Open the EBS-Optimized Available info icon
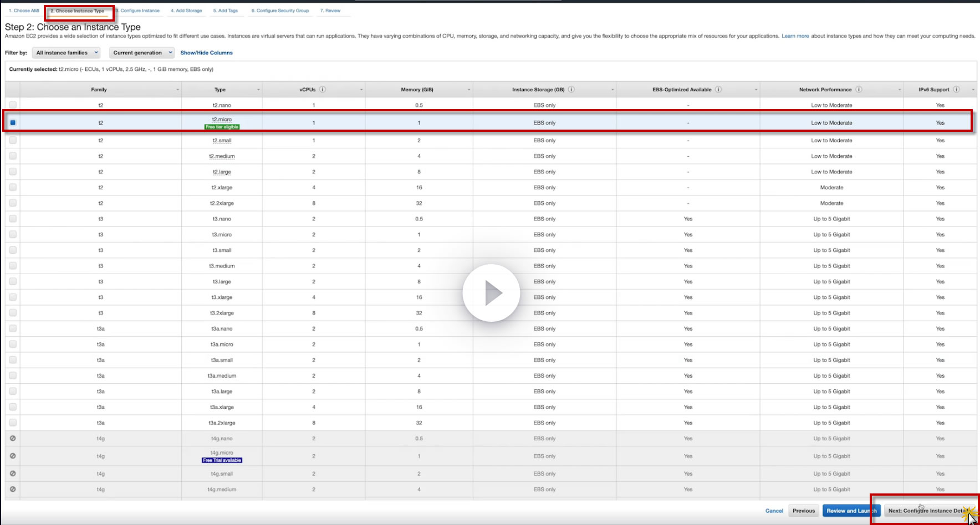Viewport: 980px width, 525px height. coord(718,89)
